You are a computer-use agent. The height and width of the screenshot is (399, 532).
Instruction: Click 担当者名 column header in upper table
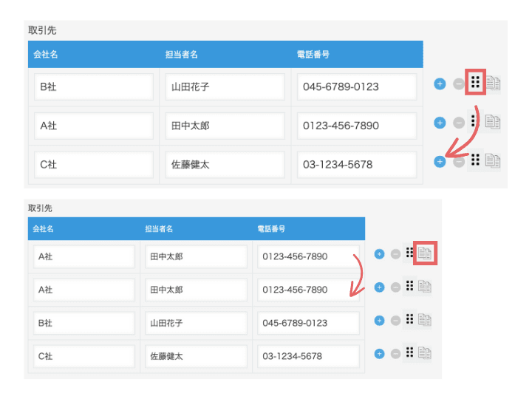182,54
